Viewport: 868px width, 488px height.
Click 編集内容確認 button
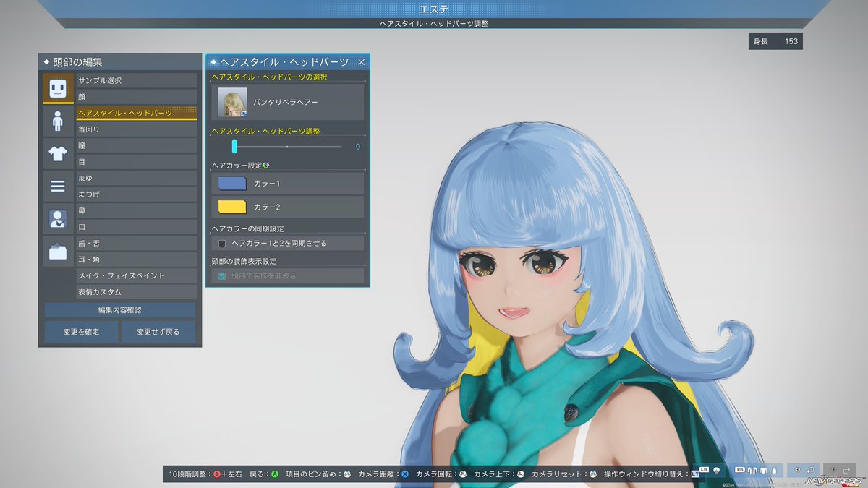coord(120,310)
